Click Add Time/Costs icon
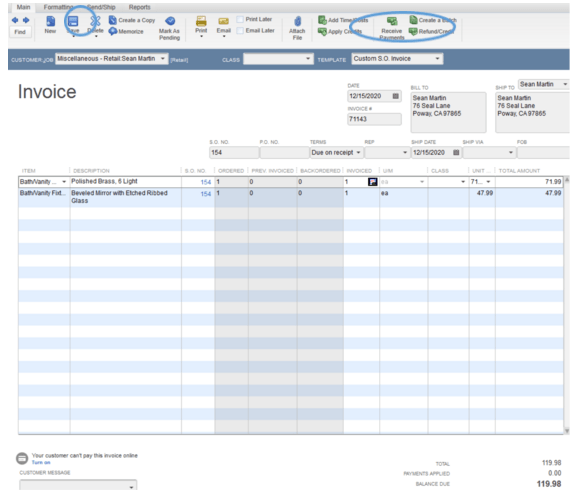 click(x=322, y=20)
